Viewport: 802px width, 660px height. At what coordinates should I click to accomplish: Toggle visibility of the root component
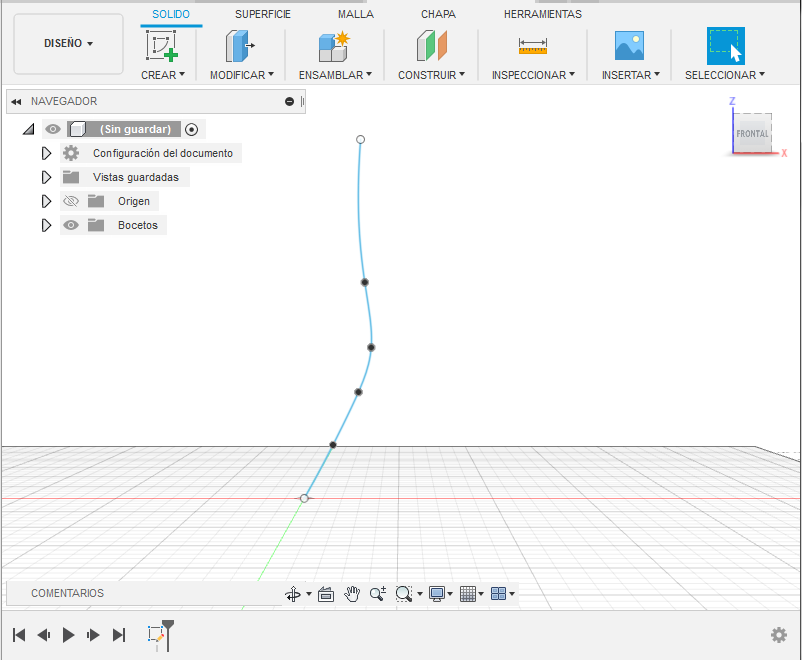click(53, 129)
